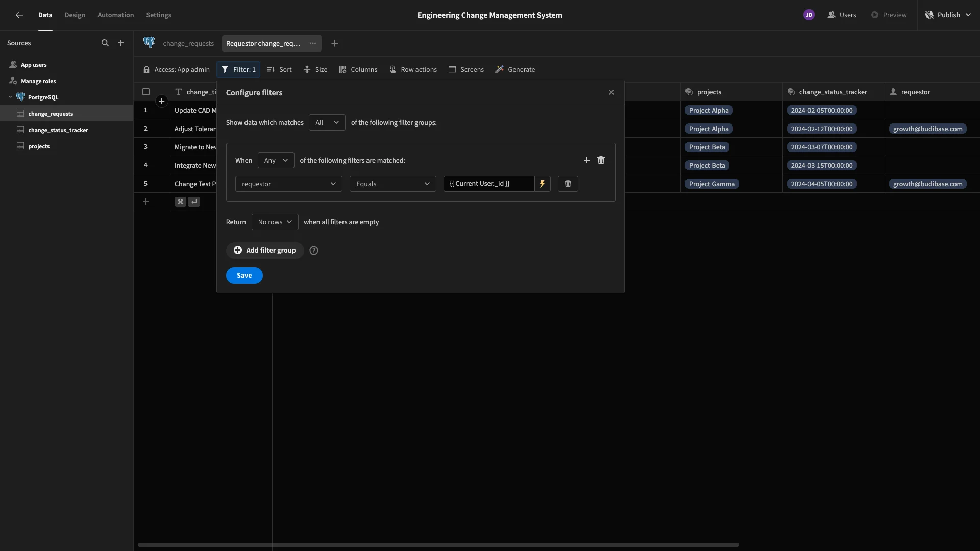Click Project Alpha in row 1

tap(709, 110)
